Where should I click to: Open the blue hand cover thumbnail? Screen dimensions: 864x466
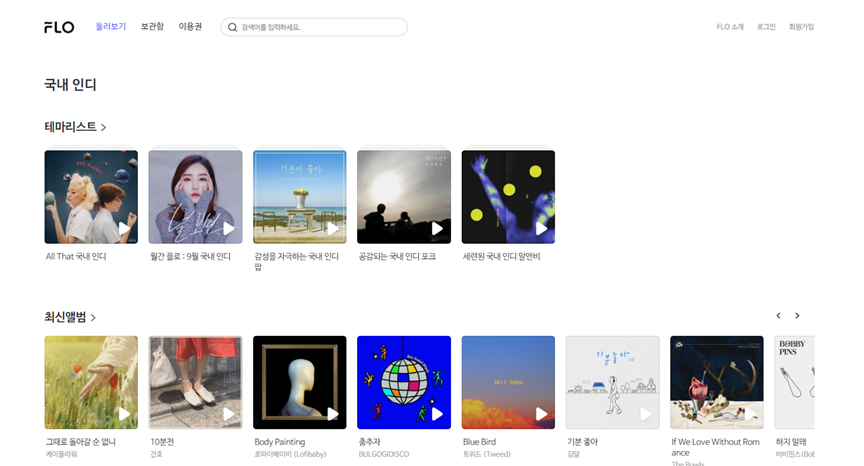[508, 197]
